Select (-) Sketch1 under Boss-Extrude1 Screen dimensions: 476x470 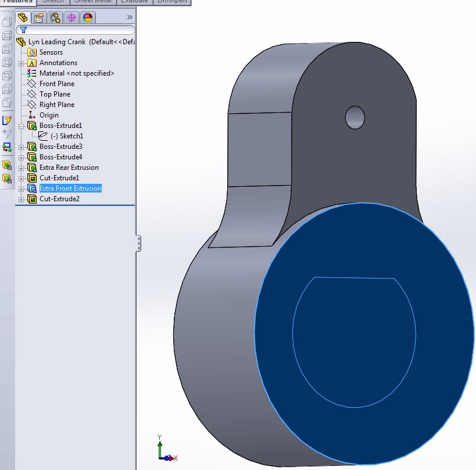point(67,136)
